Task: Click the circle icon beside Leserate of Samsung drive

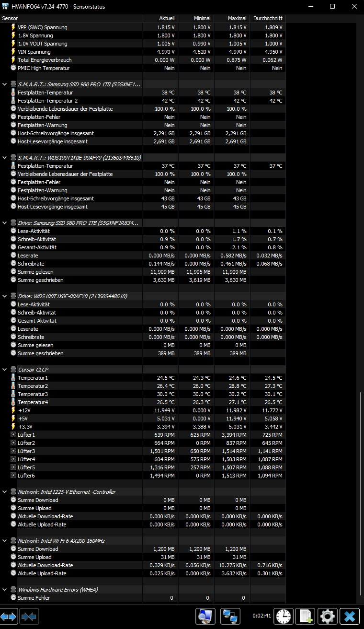Action: [x=13, y=256]
